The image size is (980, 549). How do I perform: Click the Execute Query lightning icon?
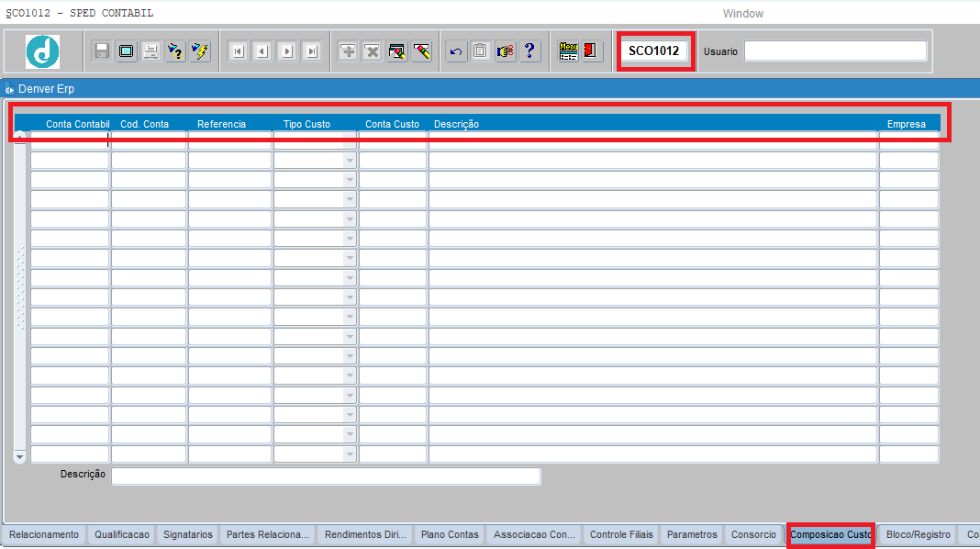click(x=200, y=51)
